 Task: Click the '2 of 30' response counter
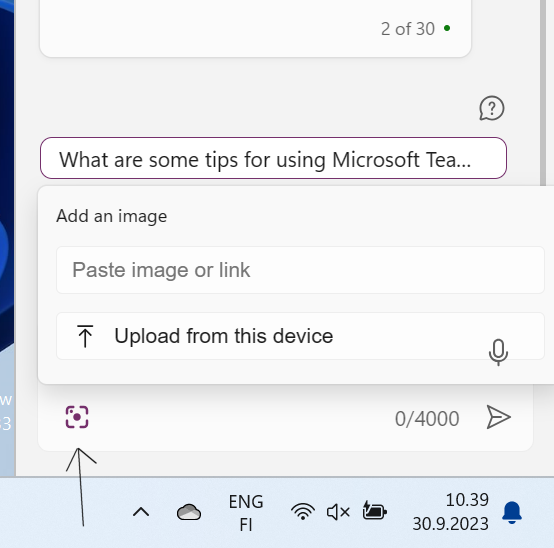coord(408,29)
